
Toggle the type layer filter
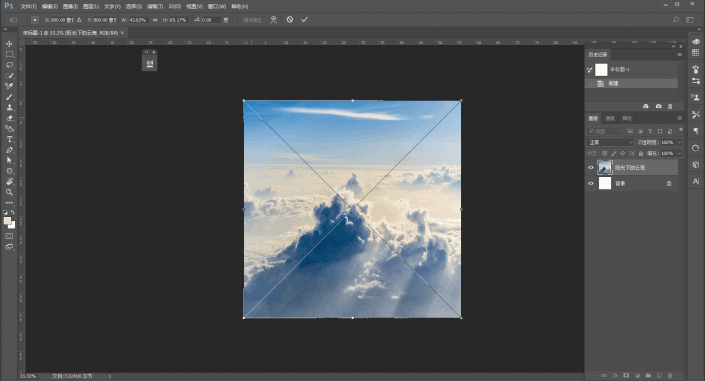[650, 131]
